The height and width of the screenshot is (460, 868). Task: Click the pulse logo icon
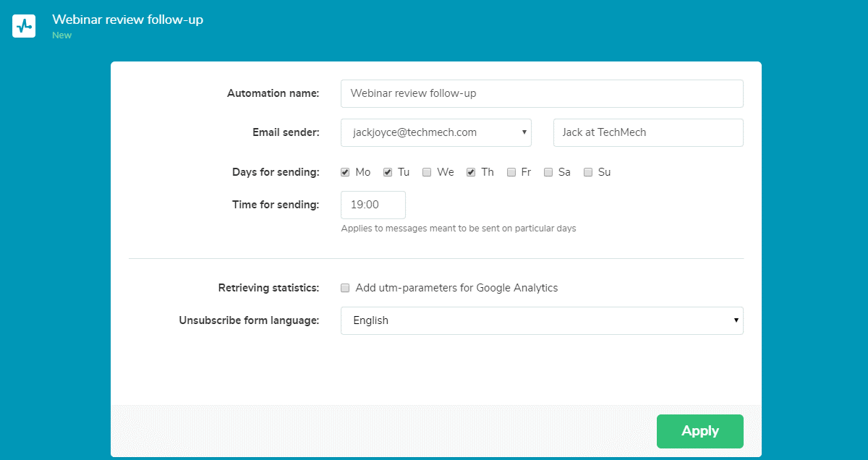24,26
